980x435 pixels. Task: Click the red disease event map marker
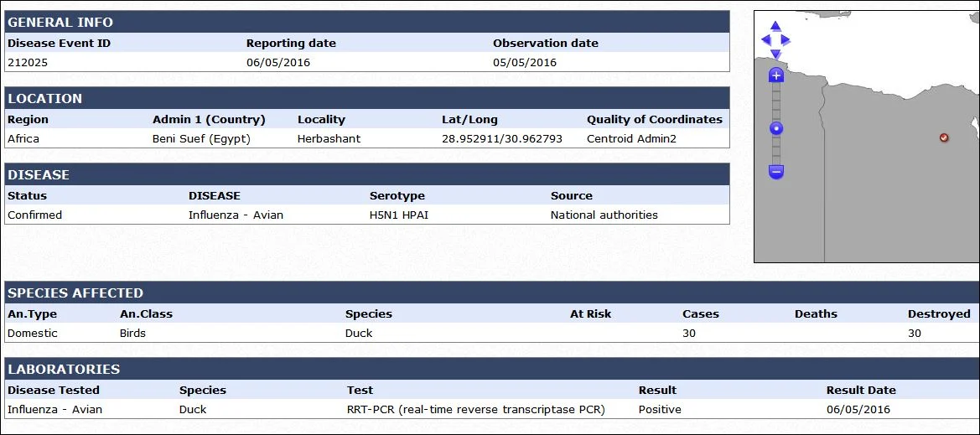point(944,137)
